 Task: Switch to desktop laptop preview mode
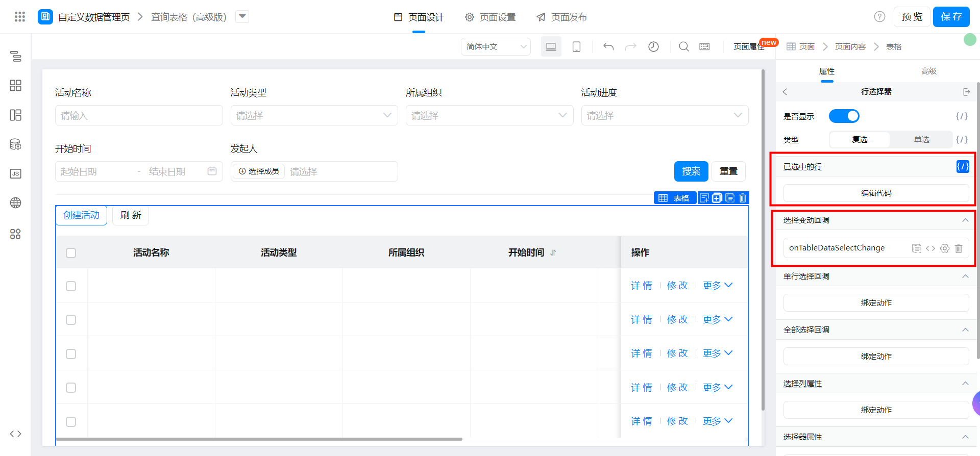coord(551,46)
